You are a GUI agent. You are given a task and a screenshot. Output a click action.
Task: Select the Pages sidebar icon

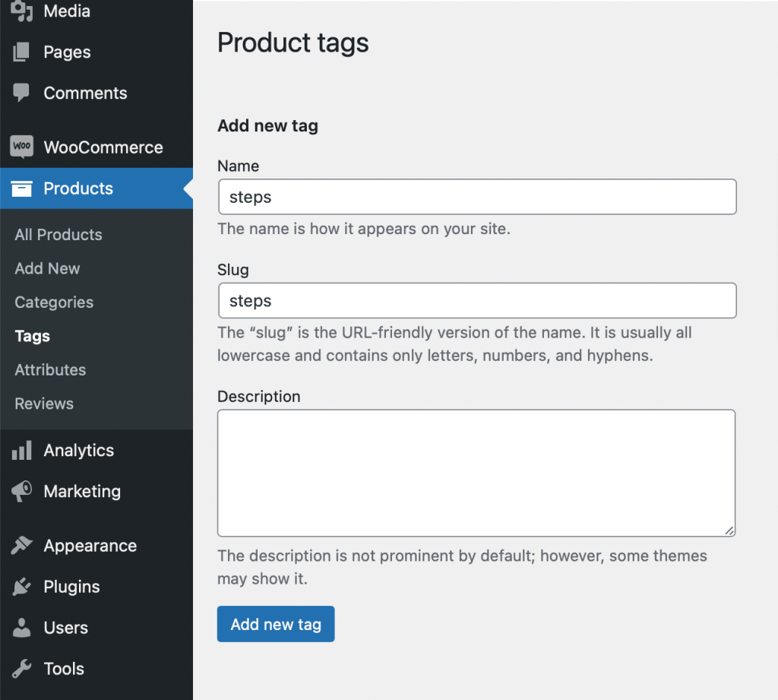[x=21, y=52]
